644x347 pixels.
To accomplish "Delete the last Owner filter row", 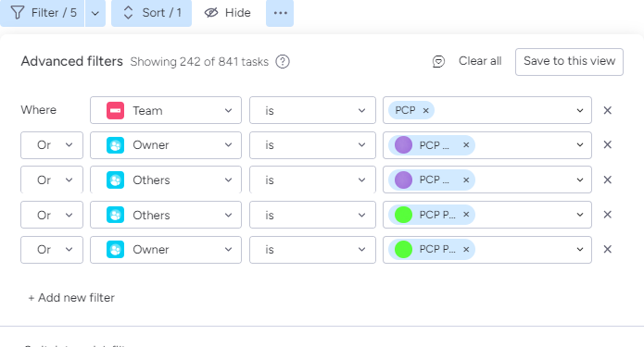I will [608, 250].
